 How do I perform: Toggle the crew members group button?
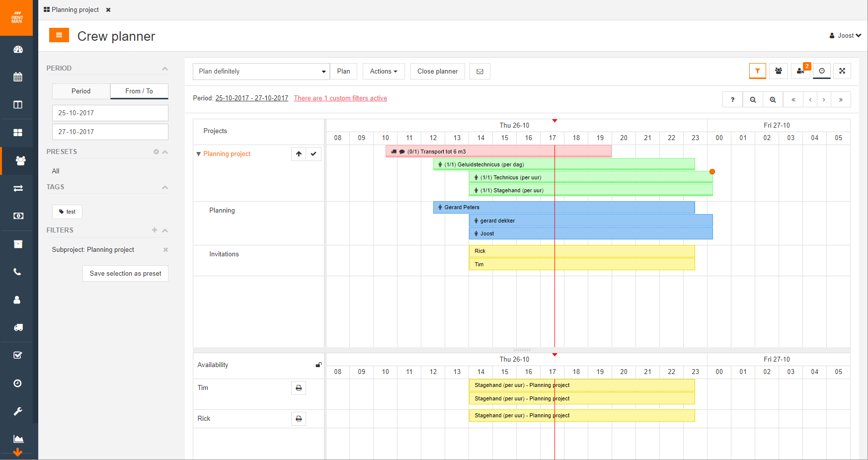point(779,71)
